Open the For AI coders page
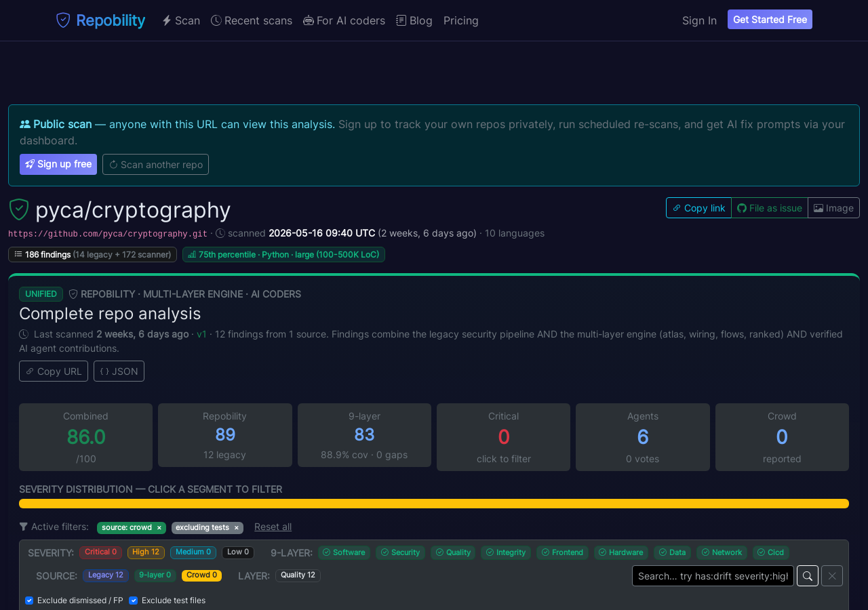 [344, 20]
